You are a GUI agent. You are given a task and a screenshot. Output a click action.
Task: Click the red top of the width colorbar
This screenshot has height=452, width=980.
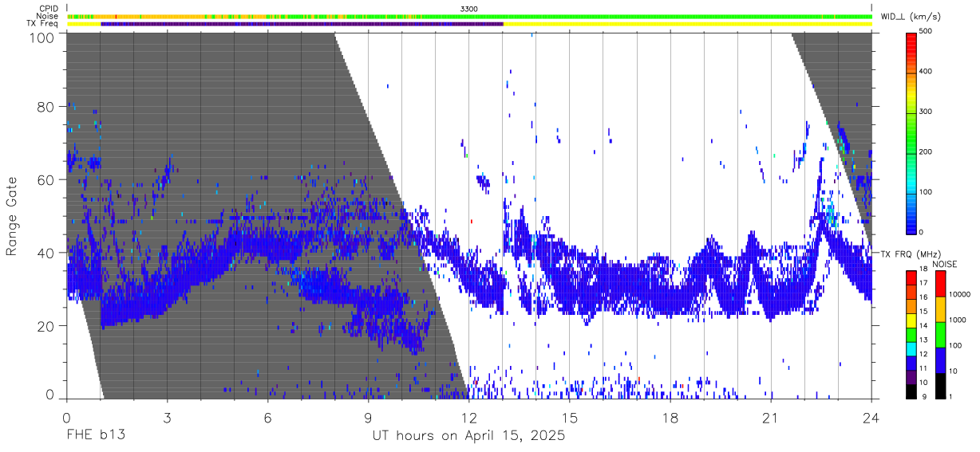[911, 40]
